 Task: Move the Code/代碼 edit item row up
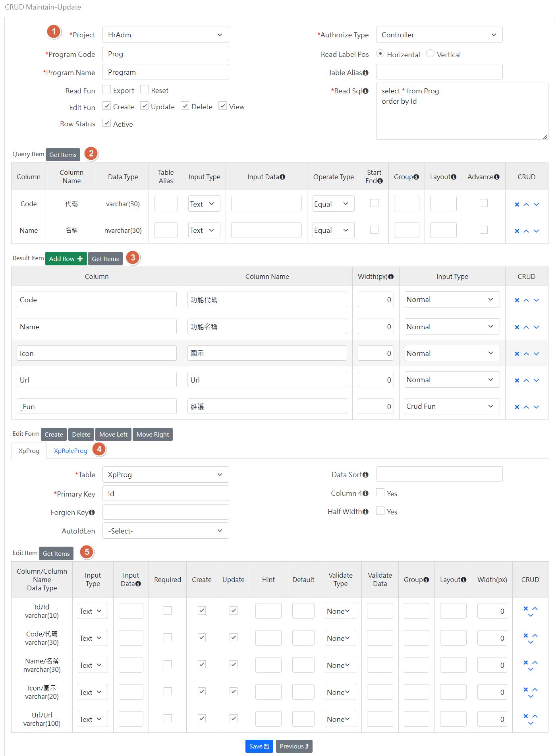[535, 635]
